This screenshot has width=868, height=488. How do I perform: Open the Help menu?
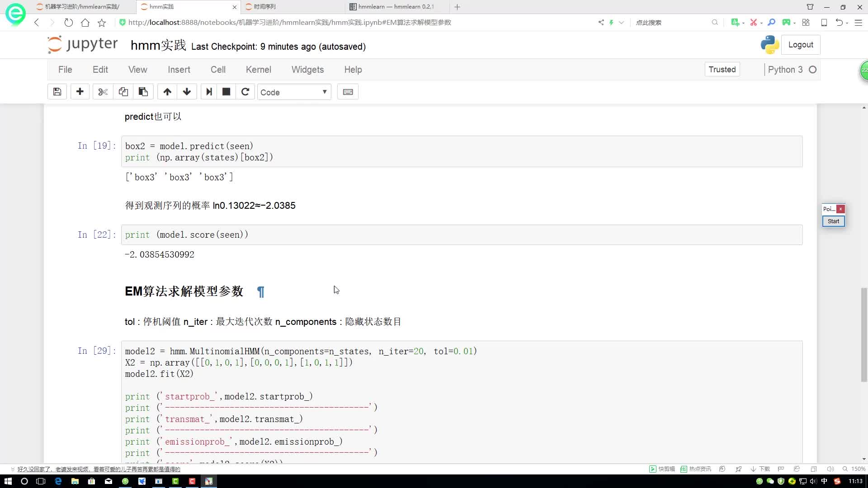[353, 70]
